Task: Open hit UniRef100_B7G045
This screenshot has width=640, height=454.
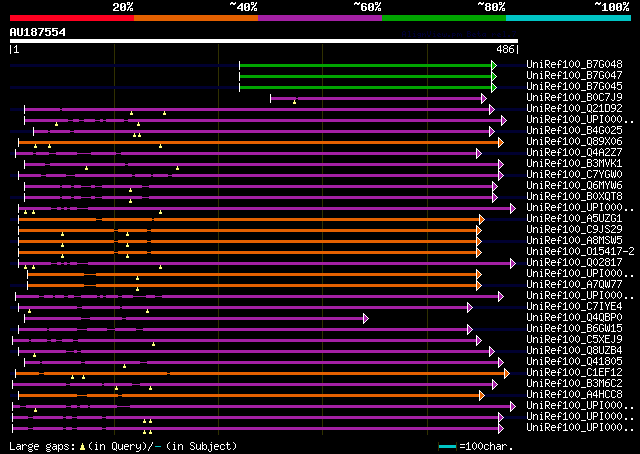Action: [574, 86]
